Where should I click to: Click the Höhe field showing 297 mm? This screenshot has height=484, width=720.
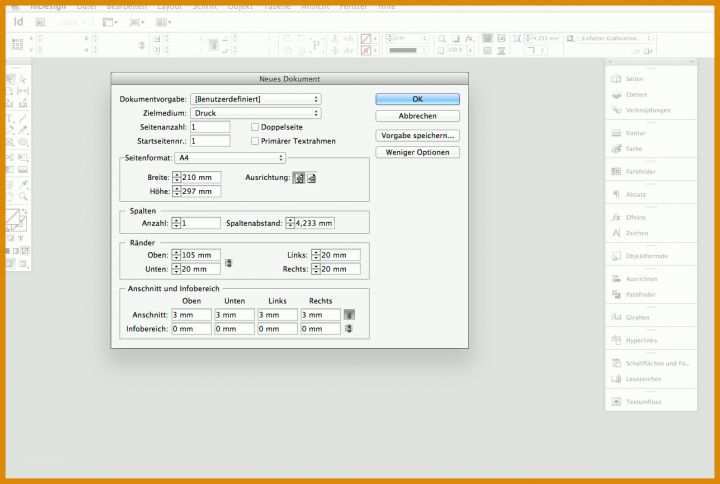201,191
